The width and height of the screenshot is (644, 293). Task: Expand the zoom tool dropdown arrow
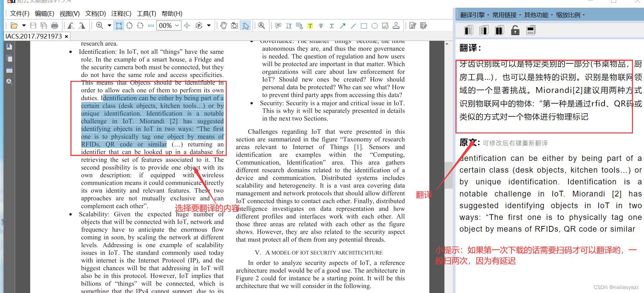[x=109, y=25]
